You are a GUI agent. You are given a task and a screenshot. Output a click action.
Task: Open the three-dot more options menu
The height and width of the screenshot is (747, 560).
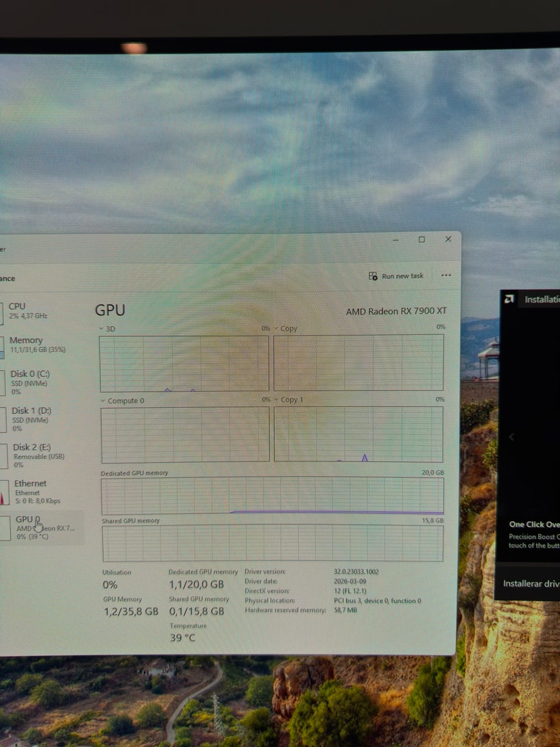(446, 275)
